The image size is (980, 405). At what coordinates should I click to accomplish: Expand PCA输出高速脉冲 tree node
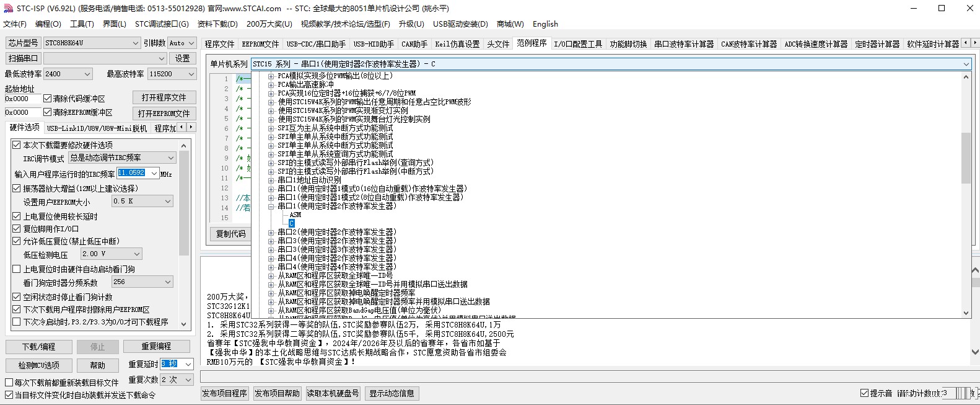(x=271, y=84)
